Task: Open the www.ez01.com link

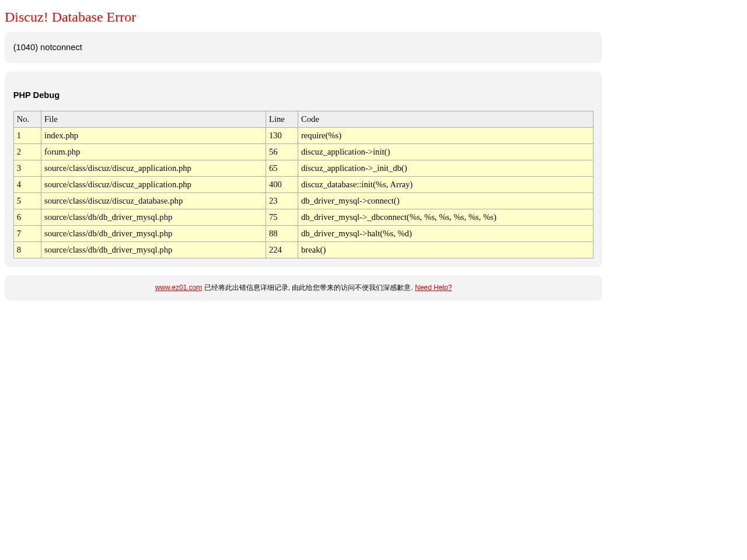Action: point(178,288)
